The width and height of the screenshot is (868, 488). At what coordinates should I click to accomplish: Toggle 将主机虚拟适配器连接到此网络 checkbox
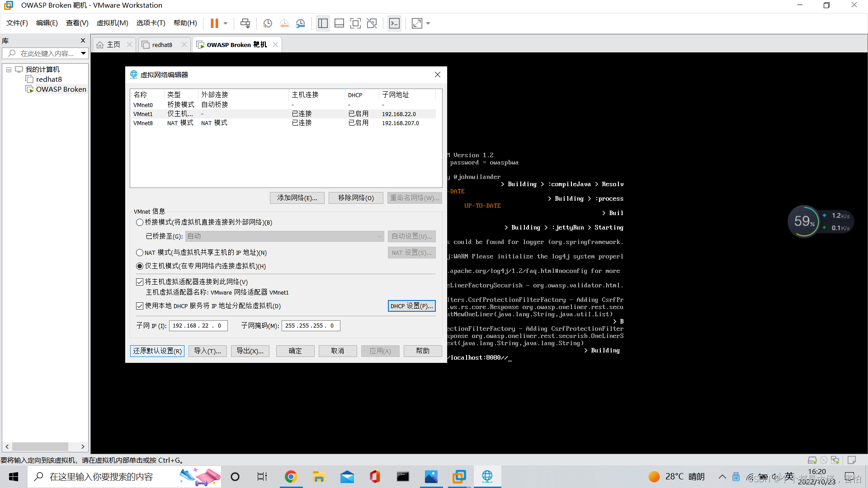140,282
